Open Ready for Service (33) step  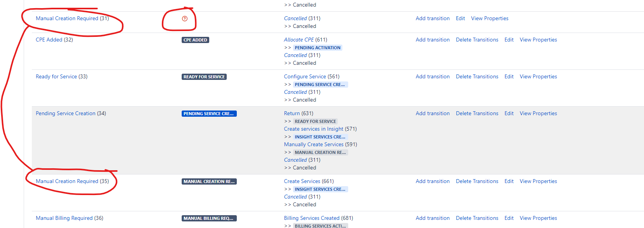pos(56,76)
